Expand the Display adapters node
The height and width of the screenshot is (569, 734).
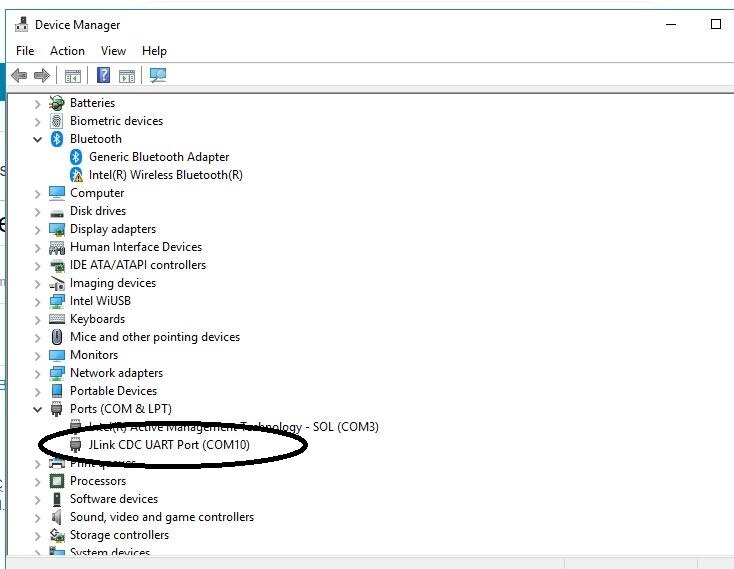pos(37,230)
